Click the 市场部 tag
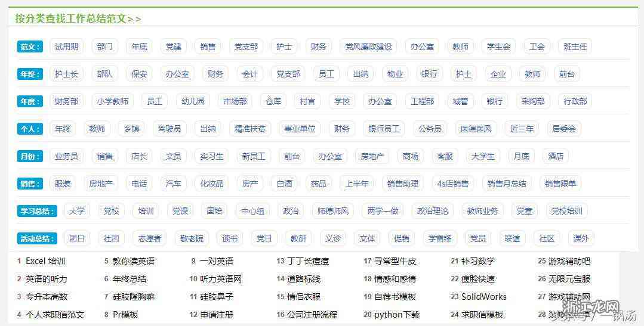 235,101
